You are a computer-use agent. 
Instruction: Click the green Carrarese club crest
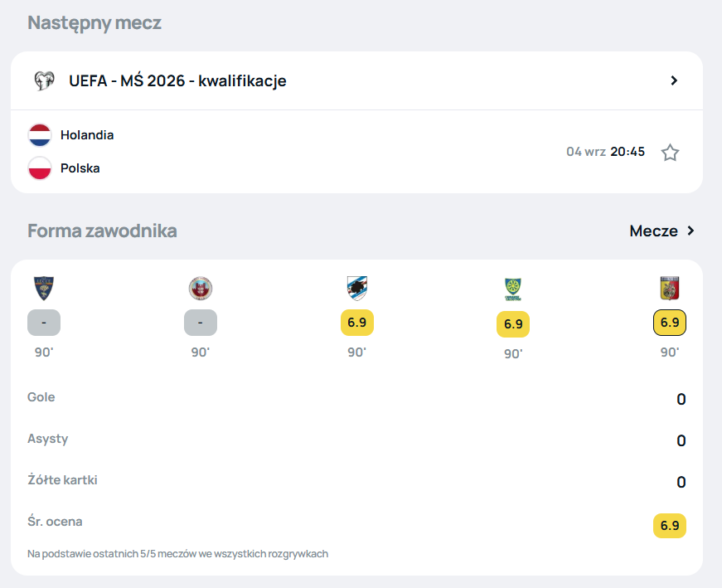[513, 289]
